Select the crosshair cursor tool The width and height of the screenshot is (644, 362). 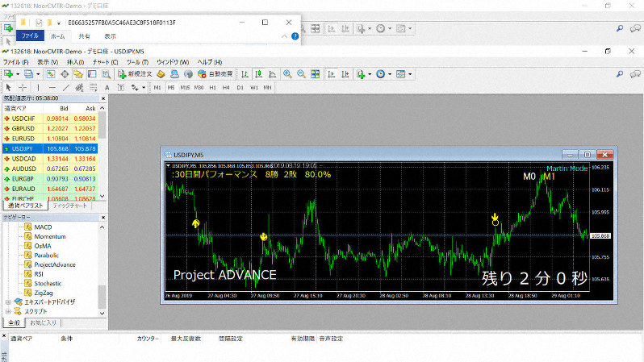coord(23,87)
